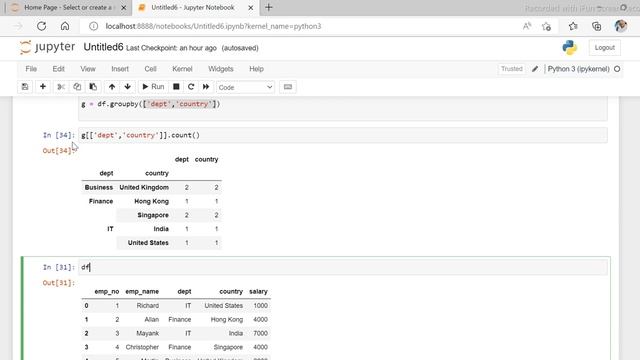Open the Cell menu
Image resolution: width=640 pixels, height=360 pixels.
tap(150, 69)
